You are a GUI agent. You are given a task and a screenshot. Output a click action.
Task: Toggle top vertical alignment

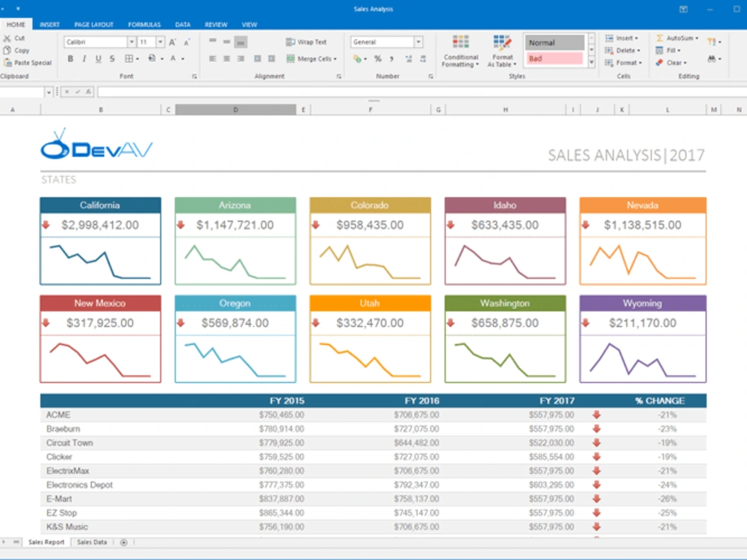tap(212, 42)
